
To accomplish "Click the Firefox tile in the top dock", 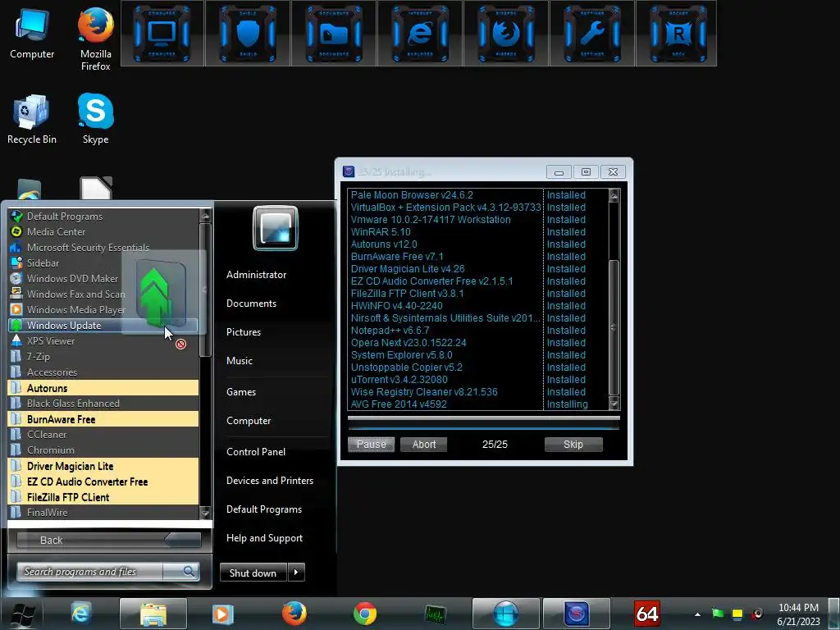I will (505, 33).
